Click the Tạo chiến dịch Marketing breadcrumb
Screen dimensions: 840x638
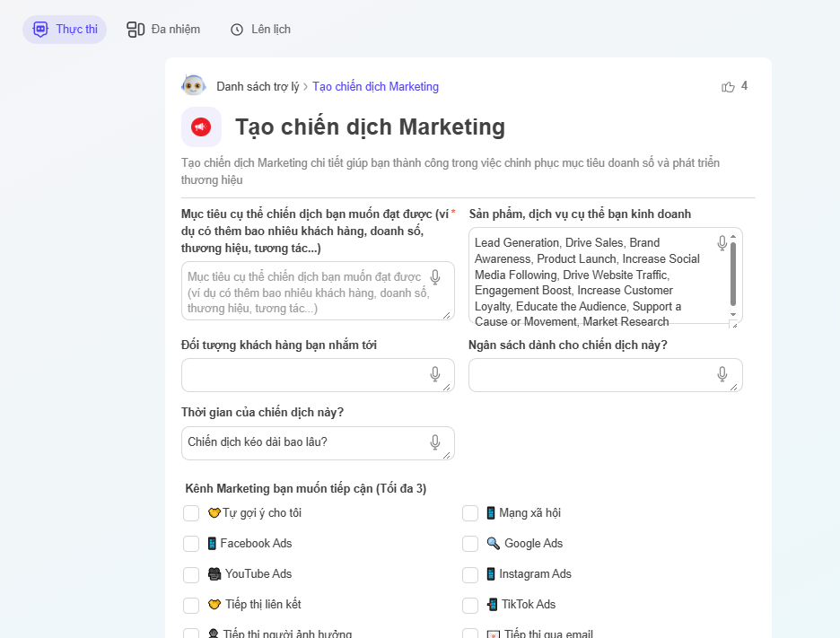[x=375, y=87]
